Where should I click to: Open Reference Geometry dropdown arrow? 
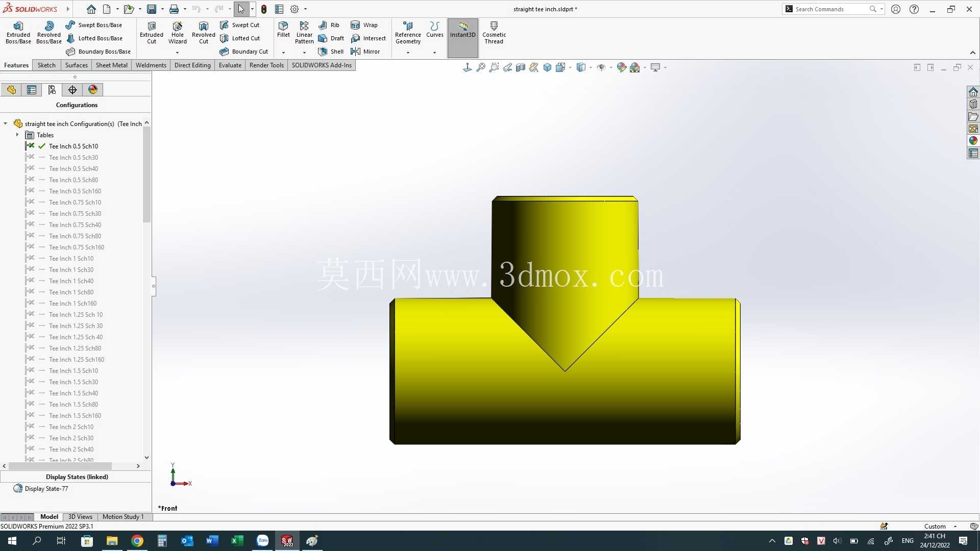[408, 53]
